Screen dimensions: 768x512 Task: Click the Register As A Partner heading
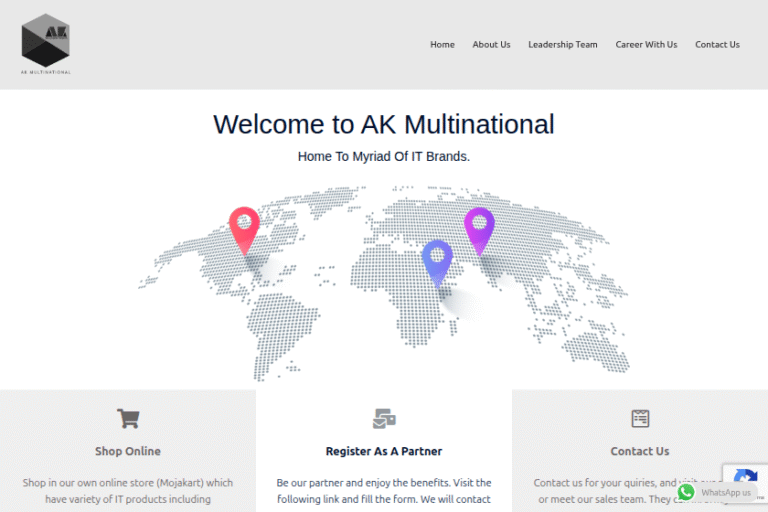coord(384,451)
